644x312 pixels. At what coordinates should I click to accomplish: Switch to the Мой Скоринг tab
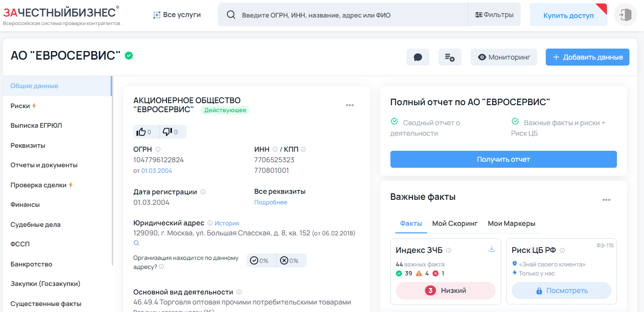click(x=455, y=223)
